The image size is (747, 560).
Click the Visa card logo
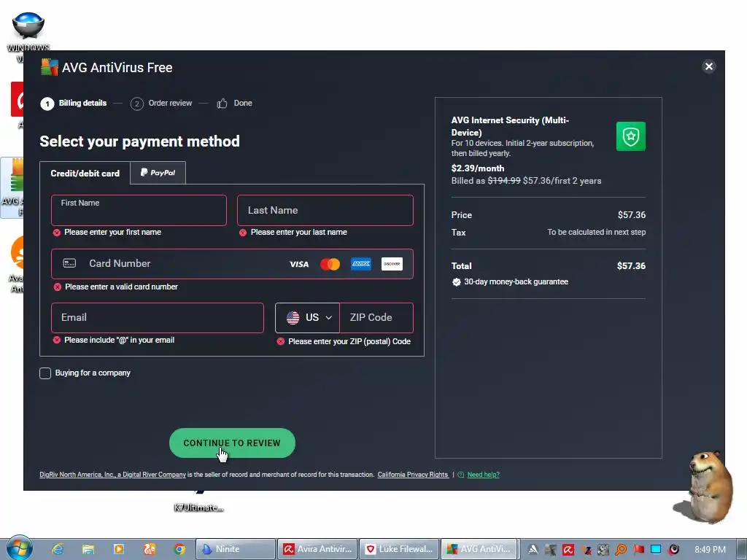[x=299, y=264]
